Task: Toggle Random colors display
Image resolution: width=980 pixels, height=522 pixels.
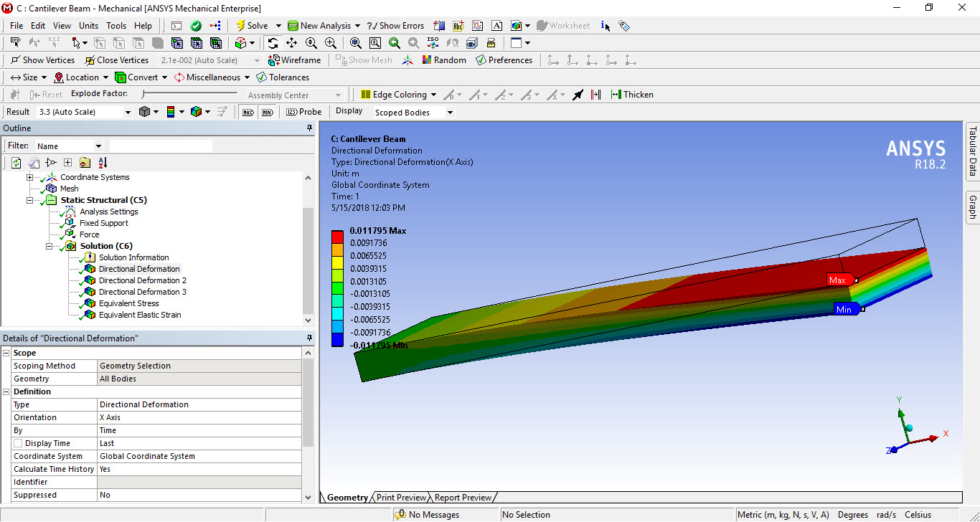Action: point(444,60)
